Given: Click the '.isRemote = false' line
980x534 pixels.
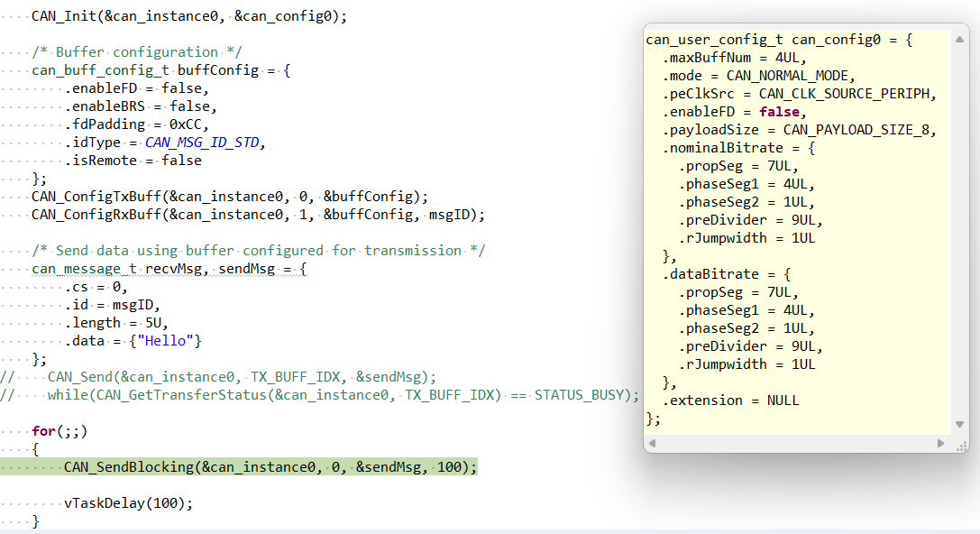Looking at the screenshot, I should point(133,161).
